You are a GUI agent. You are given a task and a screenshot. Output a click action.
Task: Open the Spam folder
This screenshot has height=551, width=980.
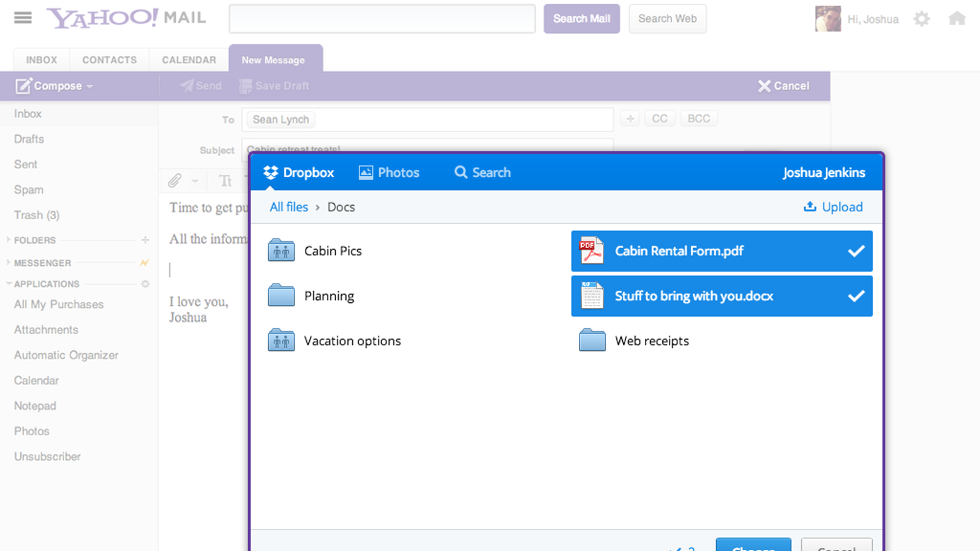pyautogui.click(x=29, y=190)
